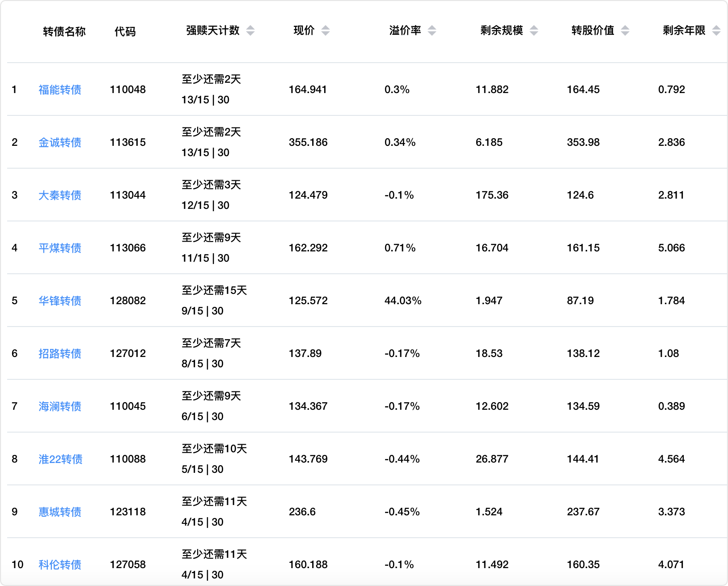The width and height of the screenshot is (728, 586).
Task: Open 福能转债 bond link
Action: coord(60,90)
